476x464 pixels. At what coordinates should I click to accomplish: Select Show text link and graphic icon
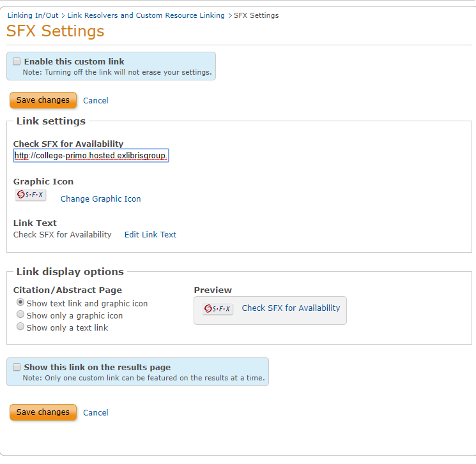(20, 303)
